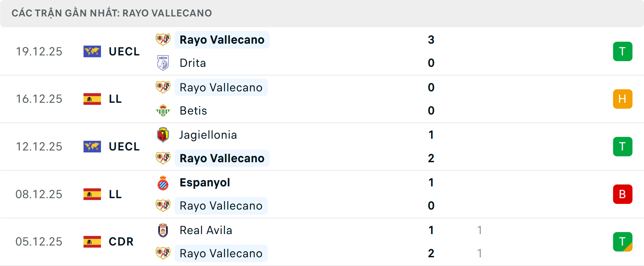
Task: Open the Jagiellonia club badge
Action: tap(163, 135)
